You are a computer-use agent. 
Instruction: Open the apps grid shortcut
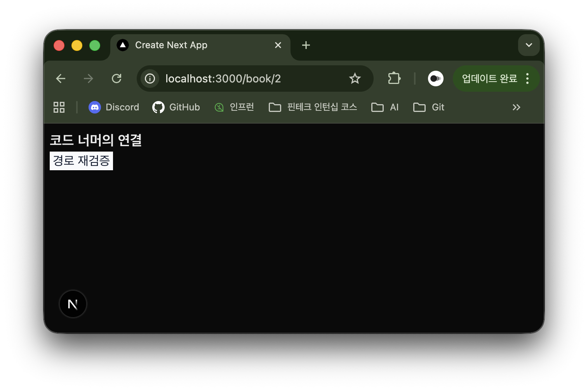point(59,107)
